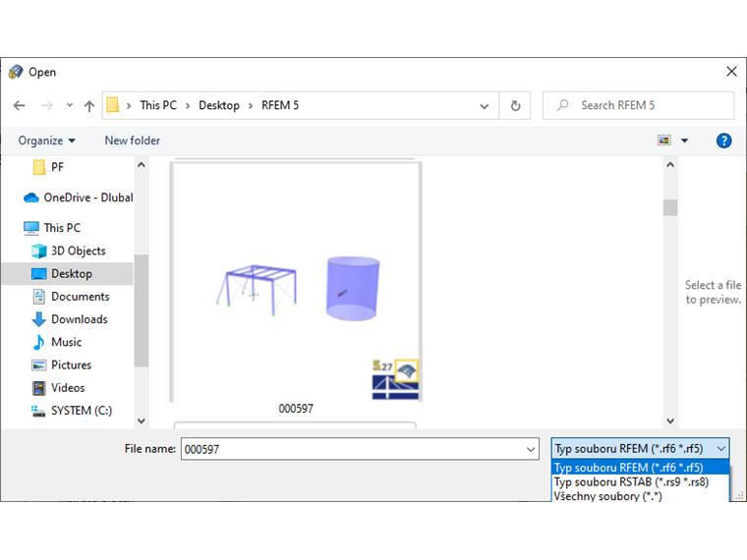
Task: Click the navigation pane scroll-up arrow
Action: (x=141, y=165)
